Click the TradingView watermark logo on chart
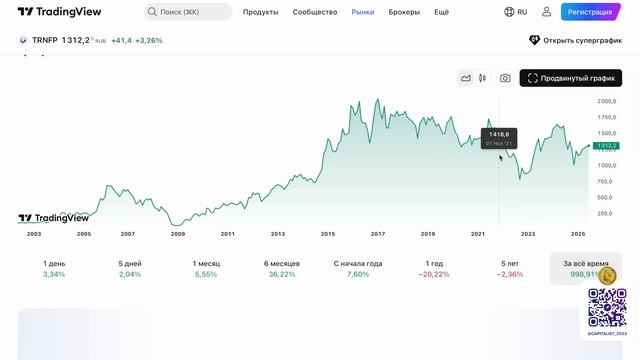 click(53, 218)
